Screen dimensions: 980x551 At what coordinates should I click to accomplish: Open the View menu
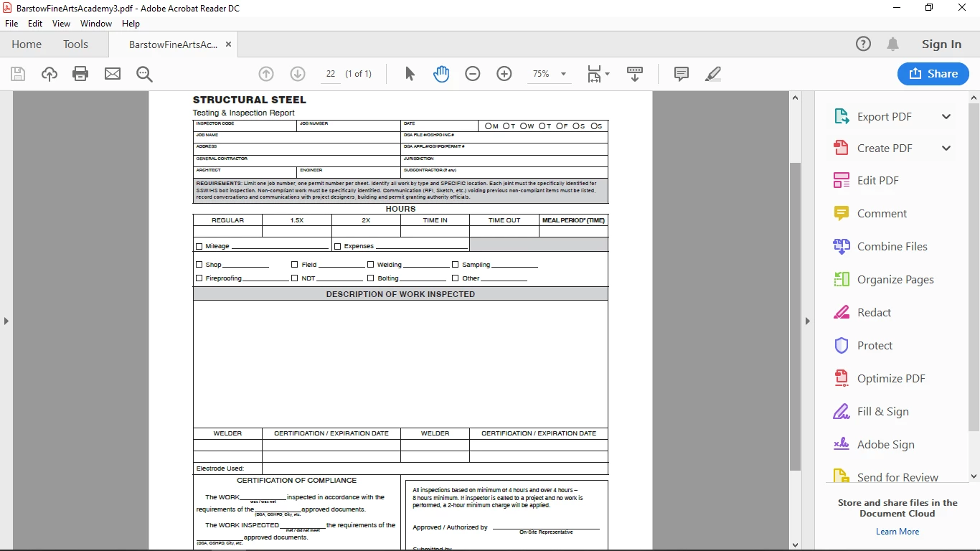[x=61, y=24]
